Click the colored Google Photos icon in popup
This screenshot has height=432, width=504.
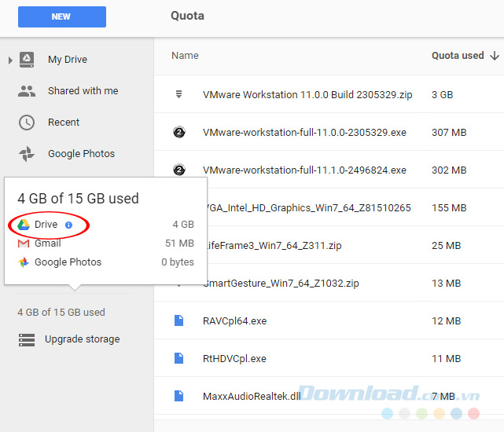(x=24, y=262)
